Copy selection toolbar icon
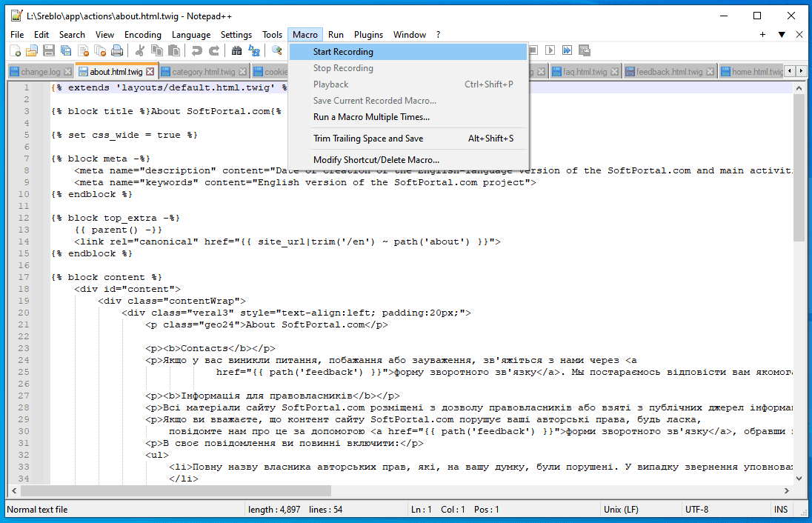 (157, 51)
